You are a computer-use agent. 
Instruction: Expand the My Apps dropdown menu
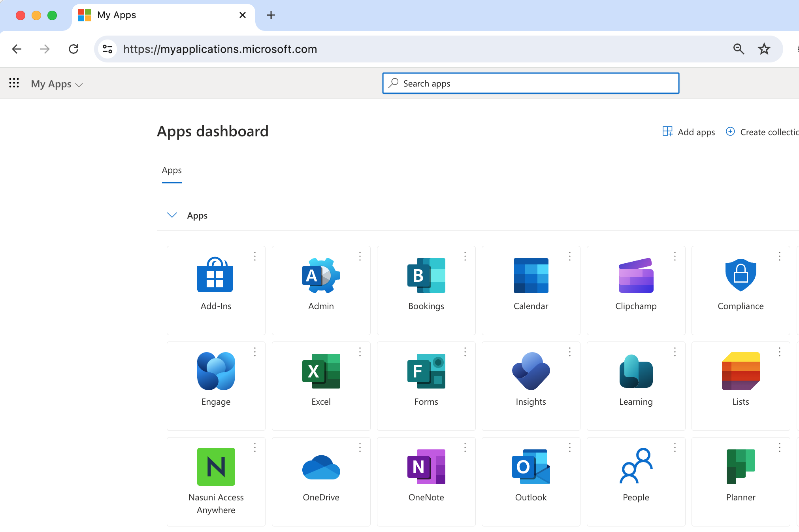(x=57, y=84)
